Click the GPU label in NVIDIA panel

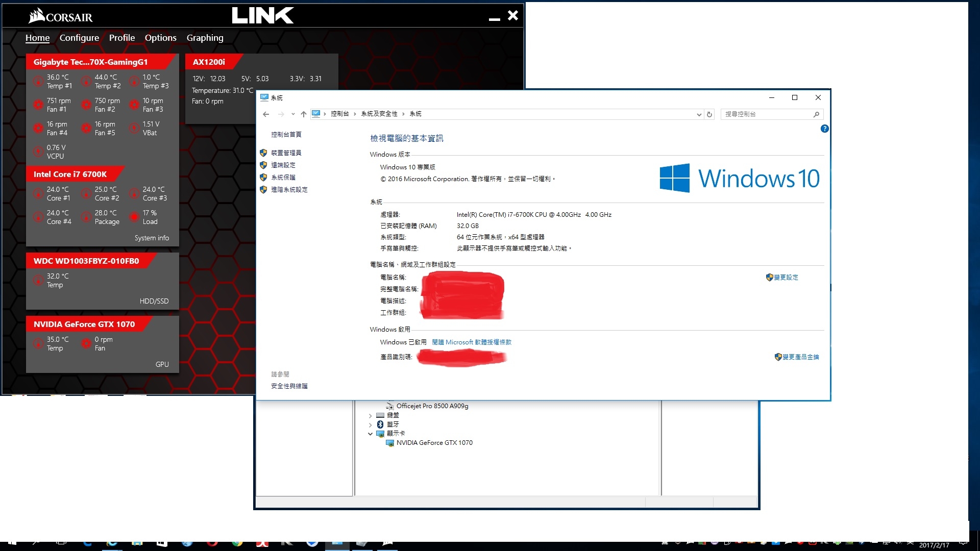(162, 364)
